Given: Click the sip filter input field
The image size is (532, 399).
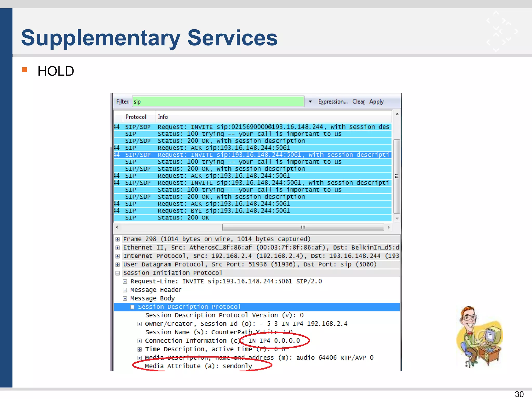Looking at the screenshot, I should coord(218,102).
